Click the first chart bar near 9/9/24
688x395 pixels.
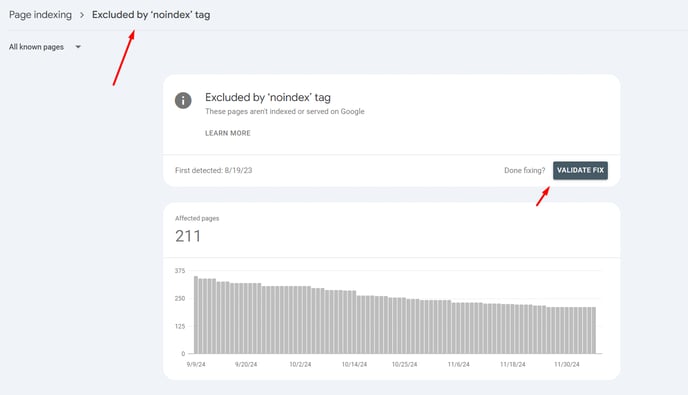pyautogui.click(x=196, y=315)
